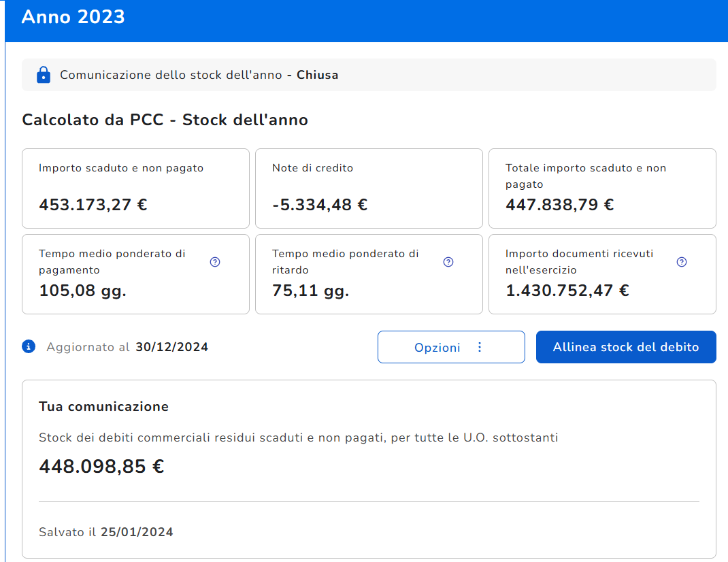Screen dimensions: 728x562
Task: Click the Calcolato da PCC heading
Action: click(x=165, y=120)
